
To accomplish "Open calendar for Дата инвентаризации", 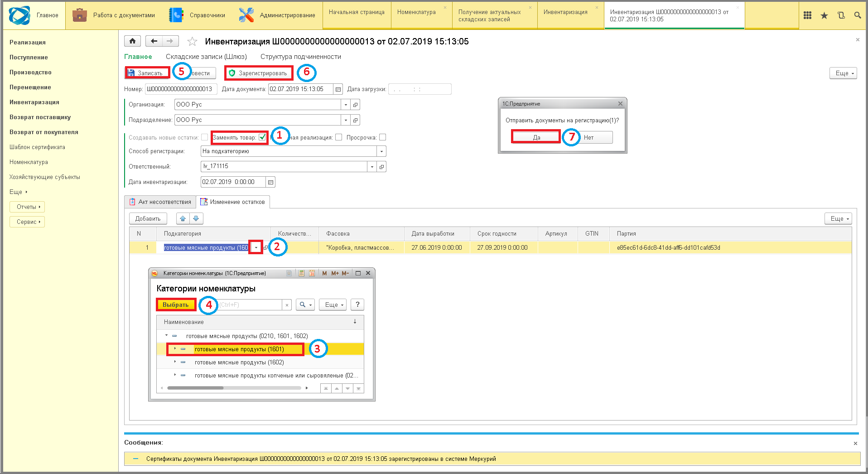I will (270, 182).
